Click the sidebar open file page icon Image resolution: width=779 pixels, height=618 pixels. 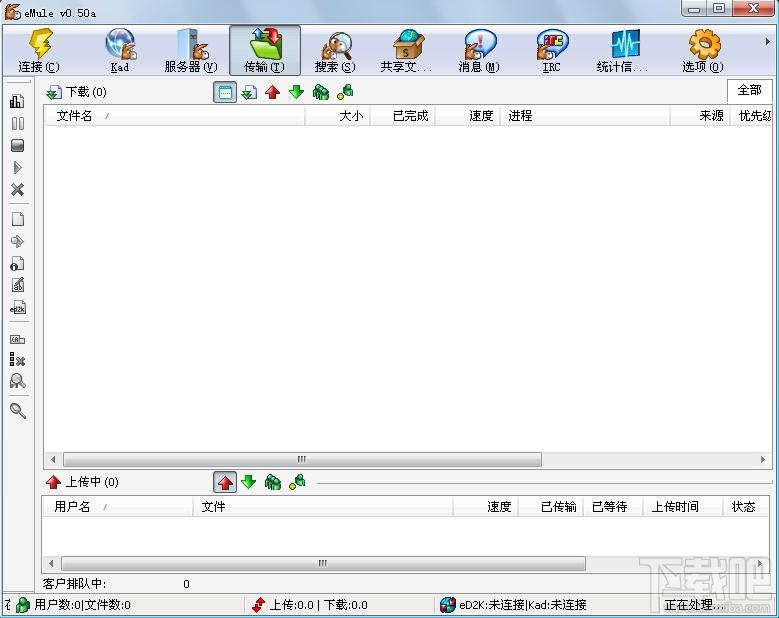tap(17, 219)
